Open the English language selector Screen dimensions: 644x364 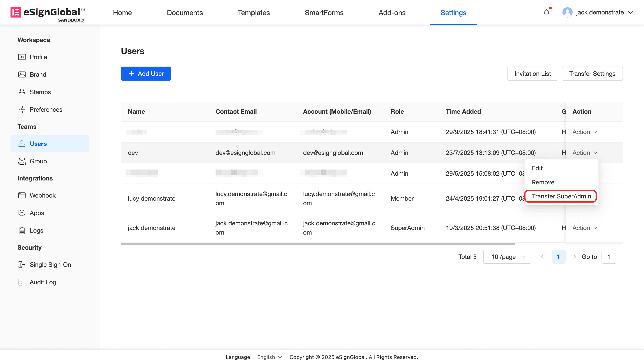(x=269, y=357)
